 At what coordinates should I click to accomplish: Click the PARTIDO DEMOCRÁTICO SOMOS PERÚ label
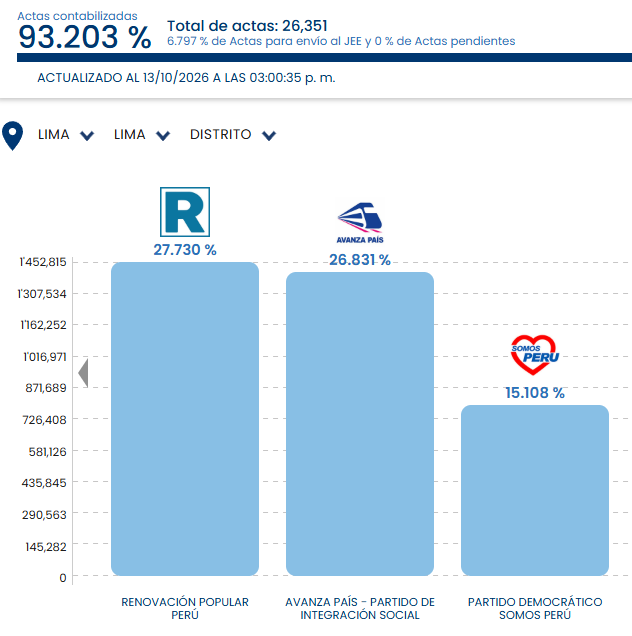(x=535, y=608)
